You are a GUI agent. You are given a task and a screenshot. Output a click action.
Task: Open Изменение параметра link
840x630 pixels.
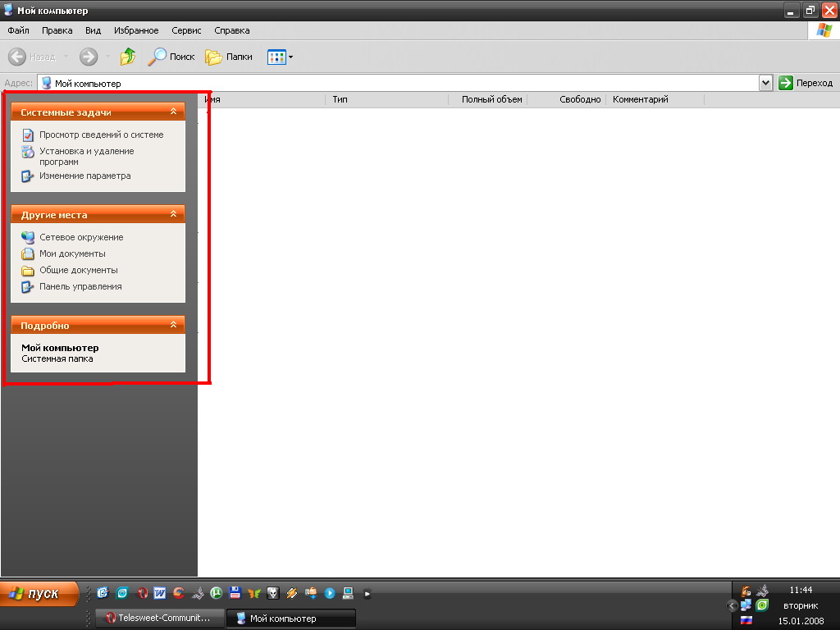pyautogui.click(x=84, y=176)
